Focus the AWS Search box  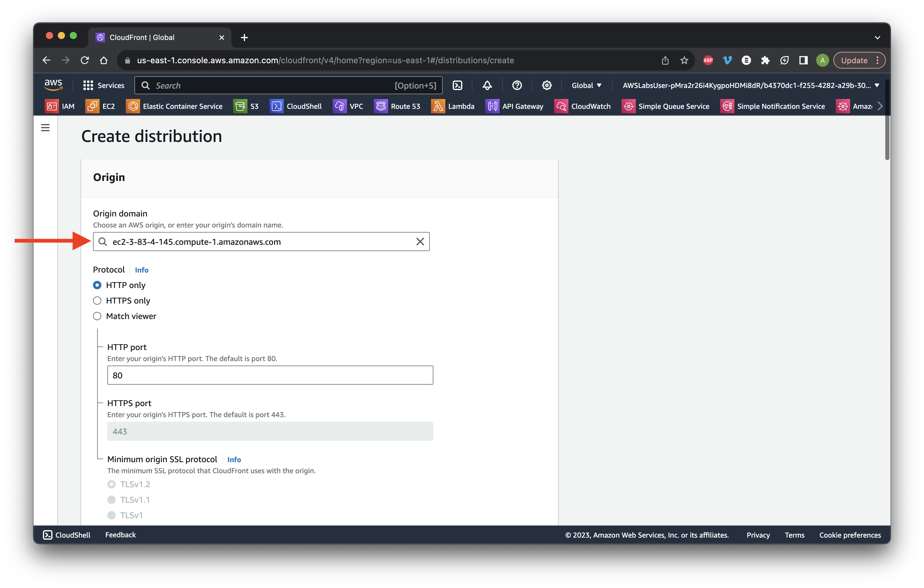pos(288,85)
